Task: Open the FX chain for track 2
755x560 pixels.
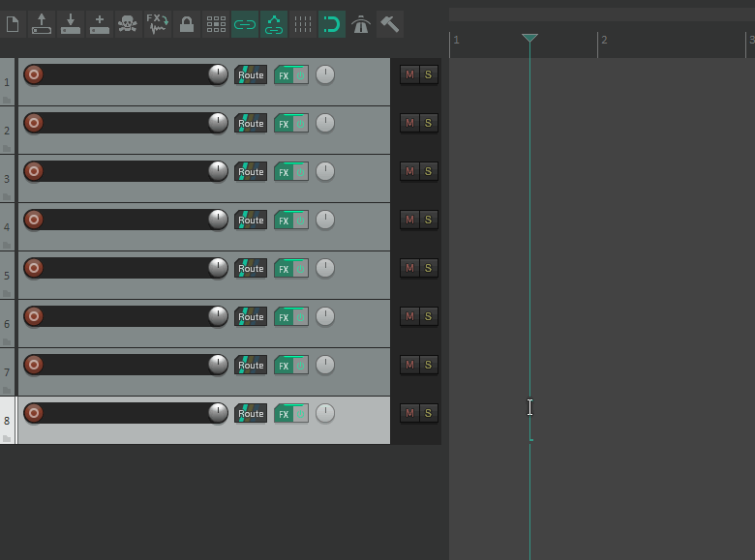Action: [x=284, y=124]
